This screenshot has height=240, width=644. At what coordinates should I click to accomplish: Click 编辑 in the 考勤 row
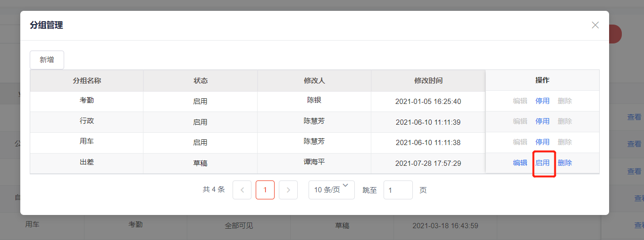pyautogui.click(x=520, y=101)
